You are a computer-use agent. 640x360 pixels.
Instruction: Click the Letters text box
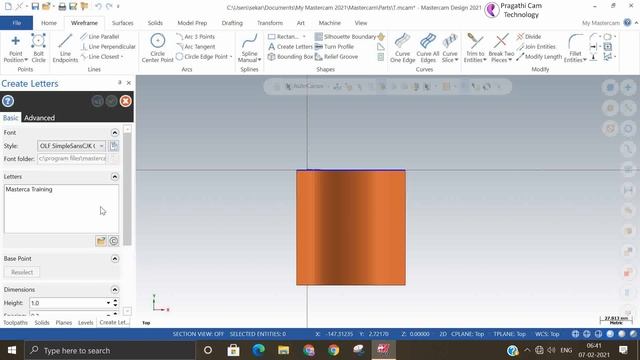pyautogui.click(x=61, y=209)
